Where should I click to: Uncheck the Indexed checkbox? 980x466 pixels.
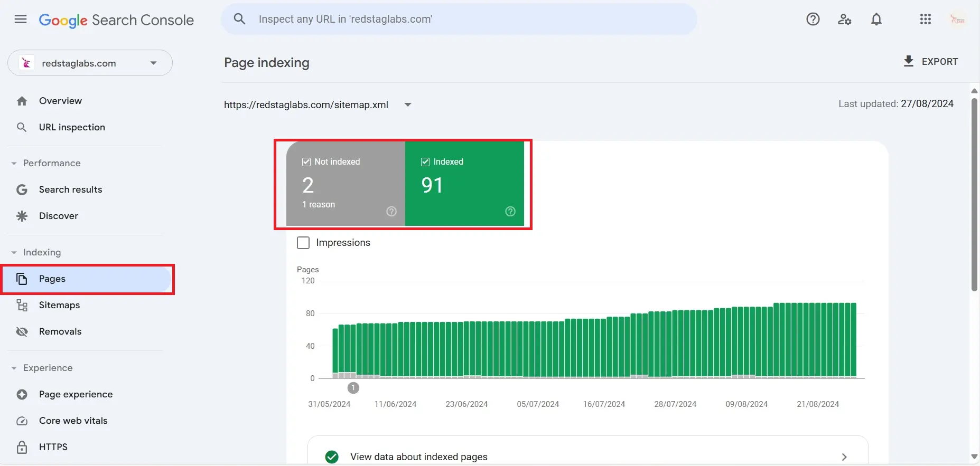click(x=425, y=162)
